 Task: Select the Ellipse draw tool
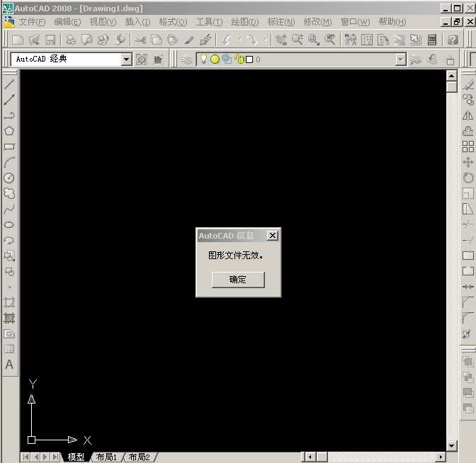9,224
